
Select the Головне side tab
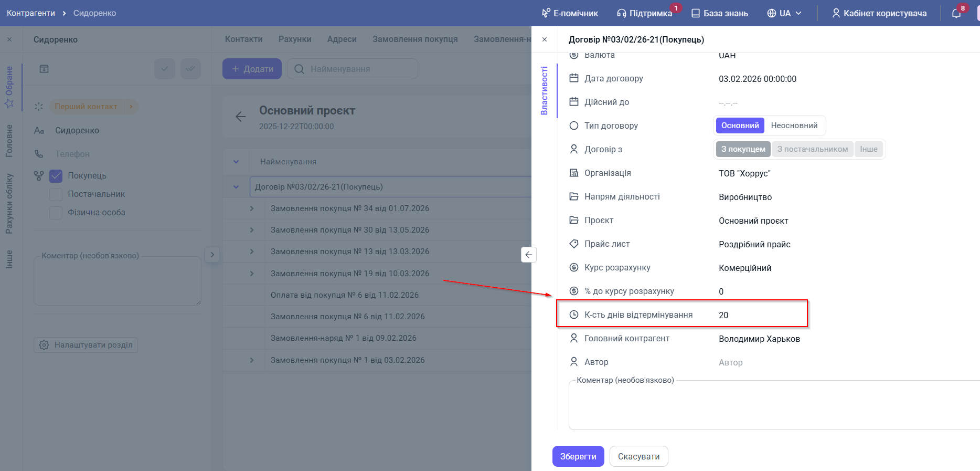9,141
